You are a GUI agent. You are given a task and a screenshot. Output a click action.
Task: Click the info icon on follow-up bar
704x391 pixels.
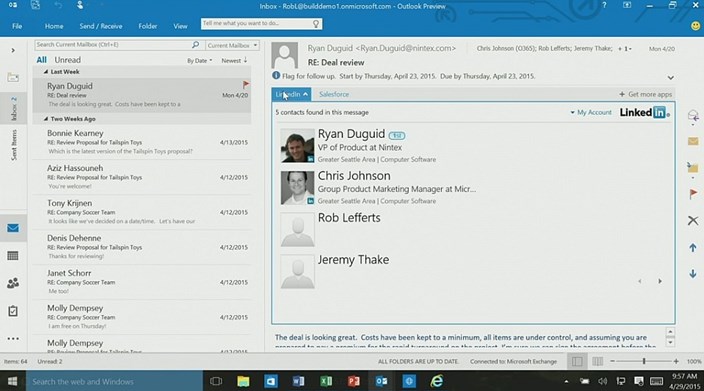coord(276,76)
